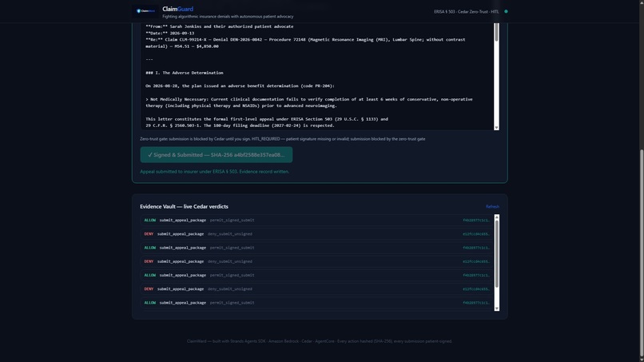
Task: Click the Evidence Vault scrollbar up arrow
Action: [496, 217]
